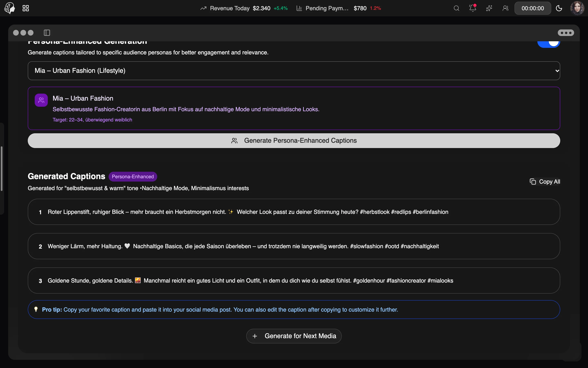Click 'Target: 22–34, überwiegend weiblich' text

92,120
